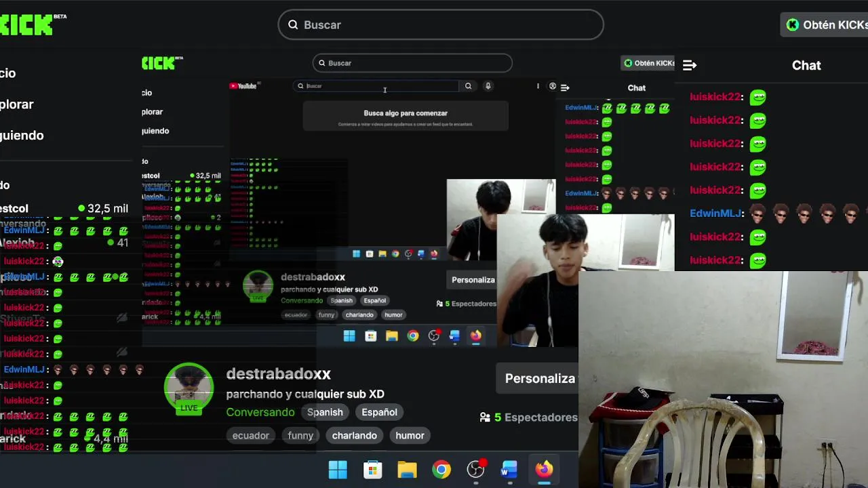Click the mid-size nested charlando tag

coord(359,315)
